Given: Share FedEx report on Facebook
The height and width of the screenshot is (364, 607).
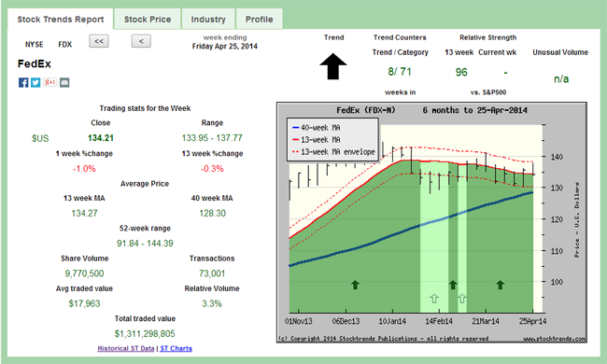Looking at the screenshot, I should [x=23, y=82].
